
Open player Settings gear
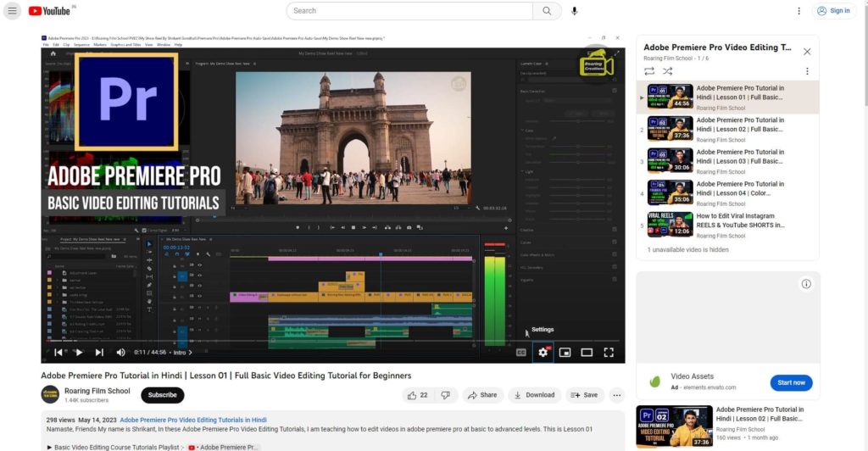[543, 353]
